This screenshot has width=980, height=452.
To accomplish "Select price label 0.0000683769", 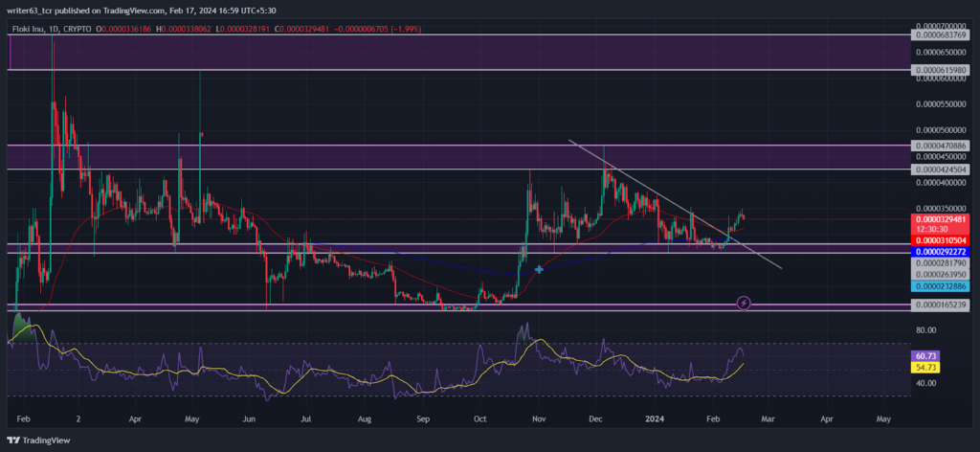I will point(940,35).
